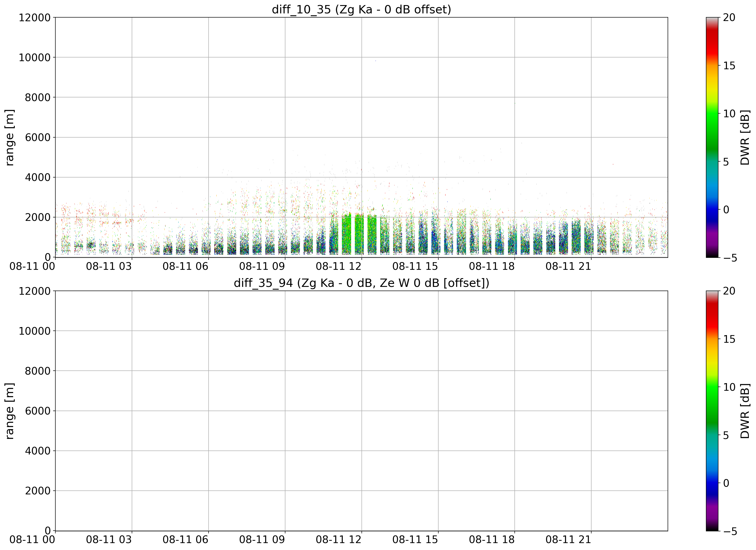
Task: Click the title 'diff_35_94 (Zg Ka - 0 dB, Ze W 0 dB [offset])'
Action: click(x=361, y=283)
